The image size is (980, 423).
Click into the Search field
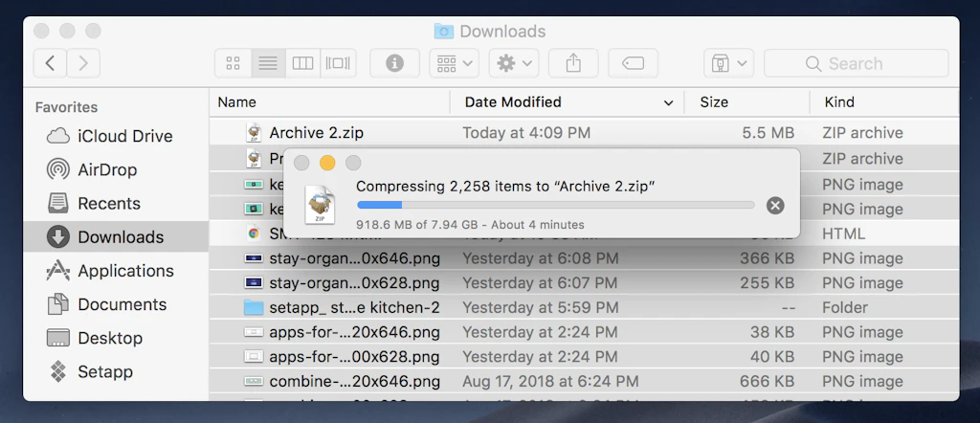coord(857,63)
